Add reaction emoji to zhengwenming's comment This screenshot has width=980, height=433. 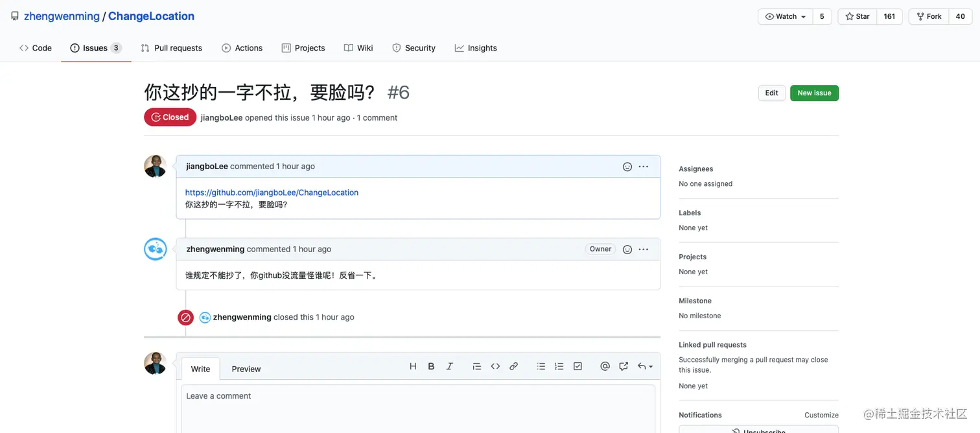[x=627, y=250]
